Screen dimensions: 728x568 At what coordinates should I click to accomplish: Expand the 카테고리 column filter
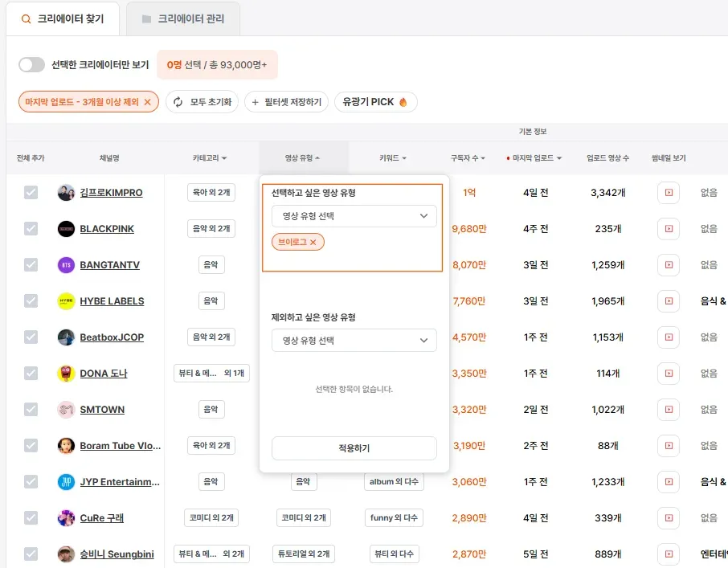pyautogui.click(x=210, y=158)
